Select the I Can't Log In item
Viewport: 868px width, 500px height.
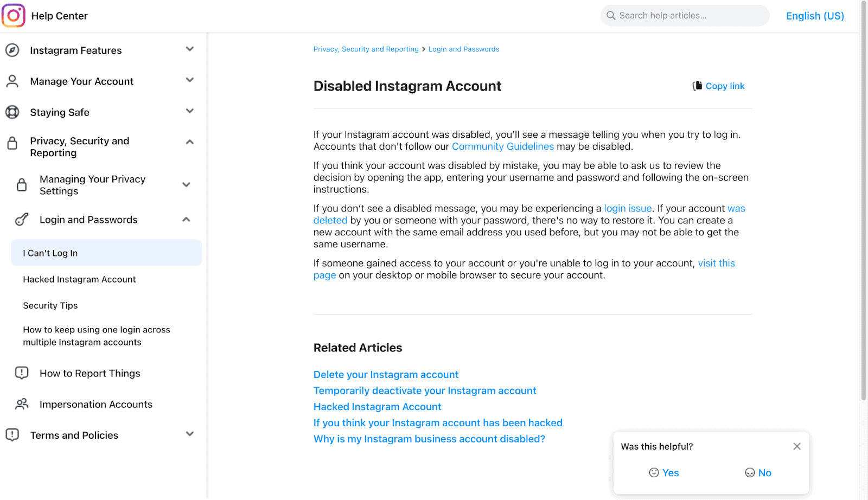106,253
